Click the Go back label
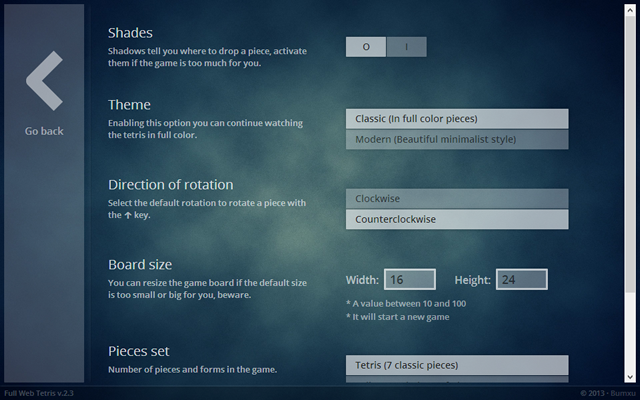Viewport: 640px width, 400px height. (44, 131)
